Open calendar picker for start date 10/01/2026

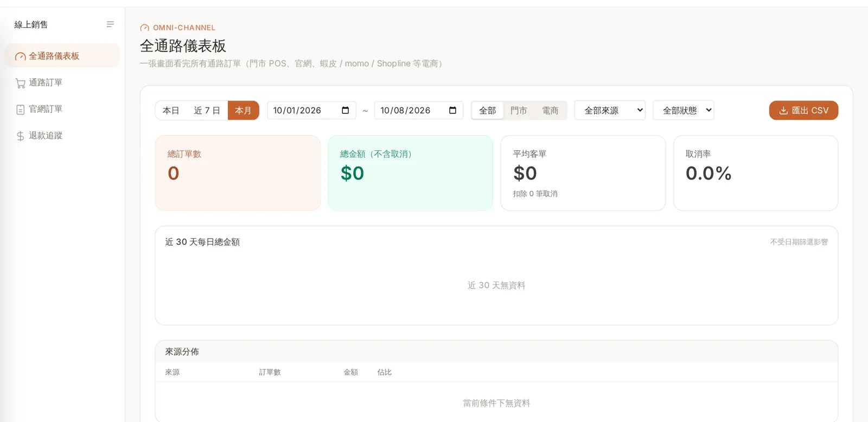(345, 111)
